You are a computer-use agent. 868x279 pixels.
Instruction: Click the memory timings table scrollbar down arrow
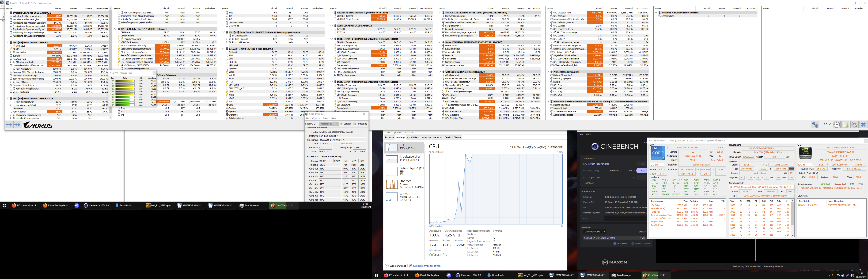(792, 235)
